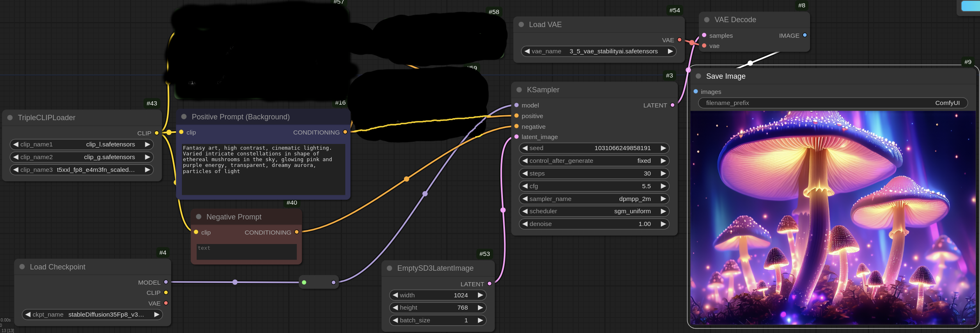Increment the width value in EmptySD3LatentImage
The image size is (980, 333).
pos(480,295)
